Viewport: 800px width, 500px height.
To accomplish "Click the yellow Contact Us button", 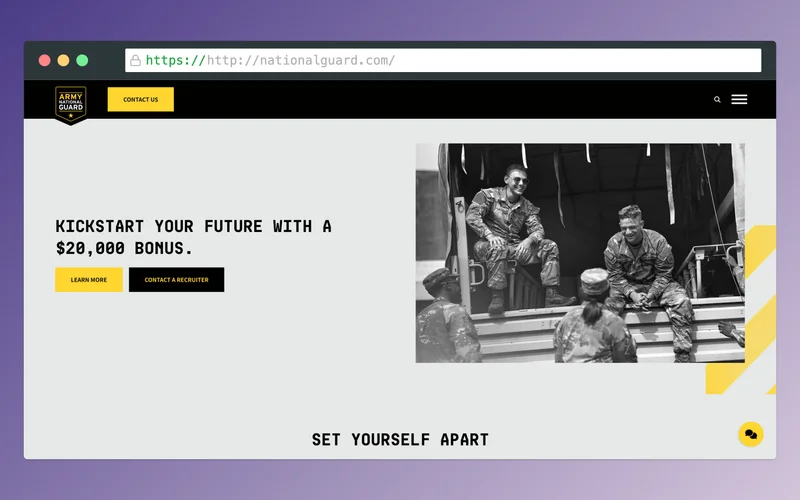I will [x=140, y=100].
